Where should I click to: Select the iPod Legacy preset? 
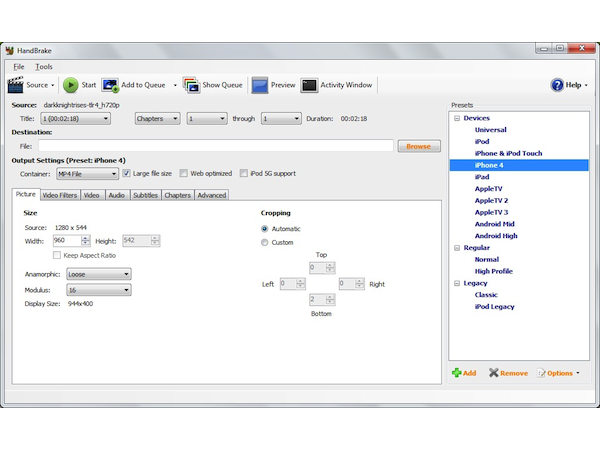[494, 307]
